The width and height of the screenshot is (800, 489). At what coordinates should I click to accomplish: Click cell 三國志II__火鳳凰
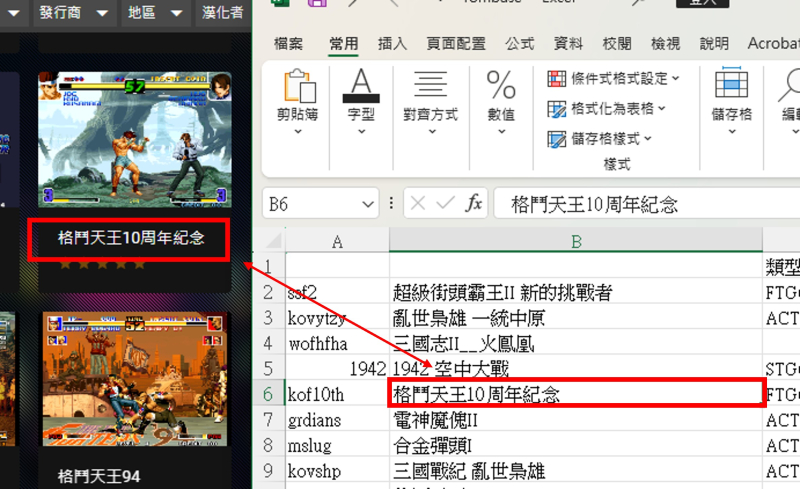tap(576, 344)
